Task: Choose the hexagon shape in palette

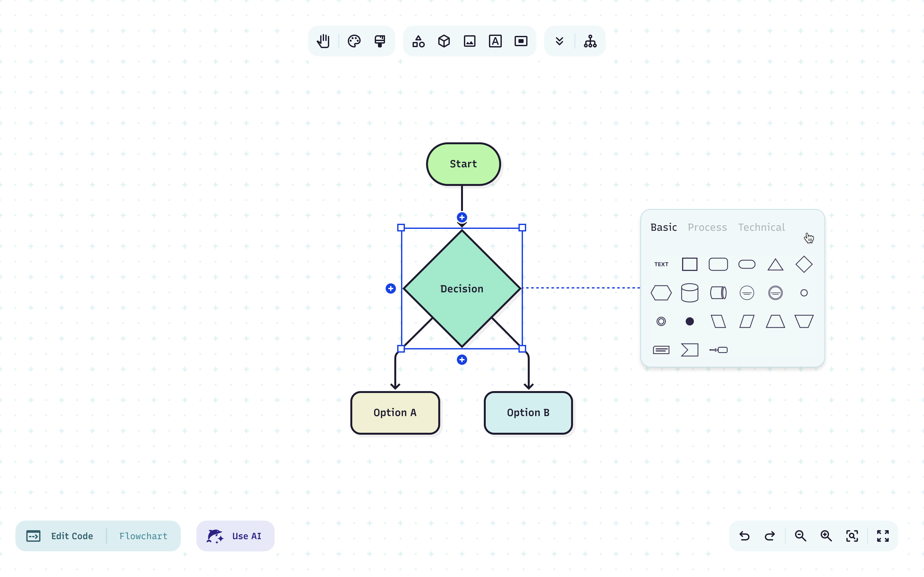Action: coord(661,293)
